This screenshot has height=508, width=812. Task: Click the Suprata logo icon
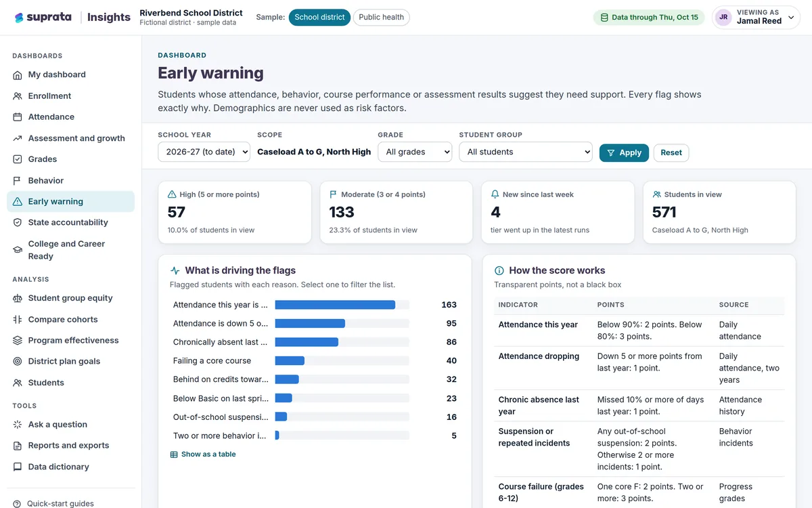point(18,18)
